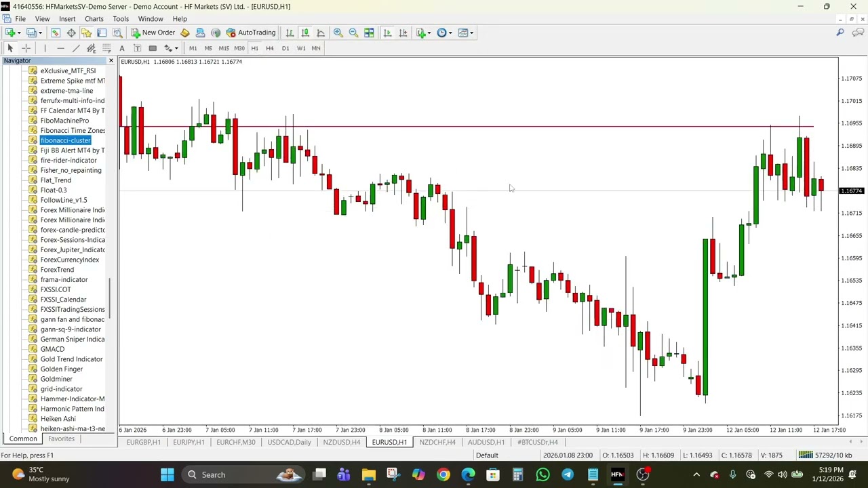The image size is (868, 488).
Task: Switch to H4 timeframe
Action: [x=270, y=48]
